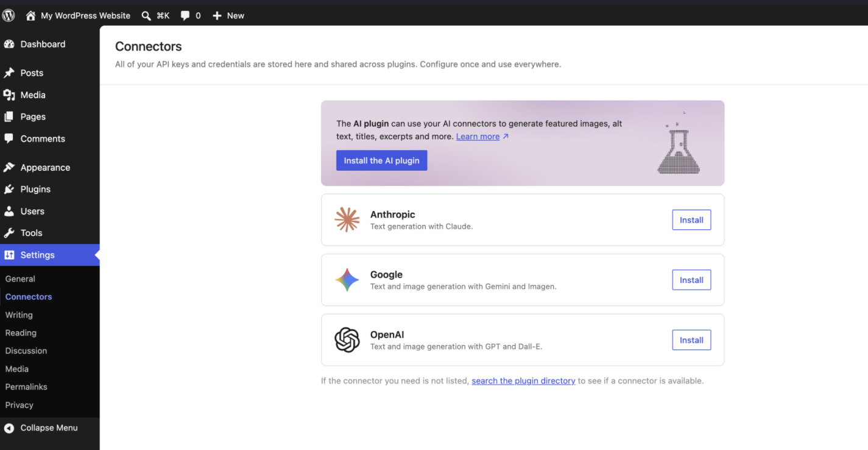
Task: Click Install the AI plugin button
Action: [382, 160]
